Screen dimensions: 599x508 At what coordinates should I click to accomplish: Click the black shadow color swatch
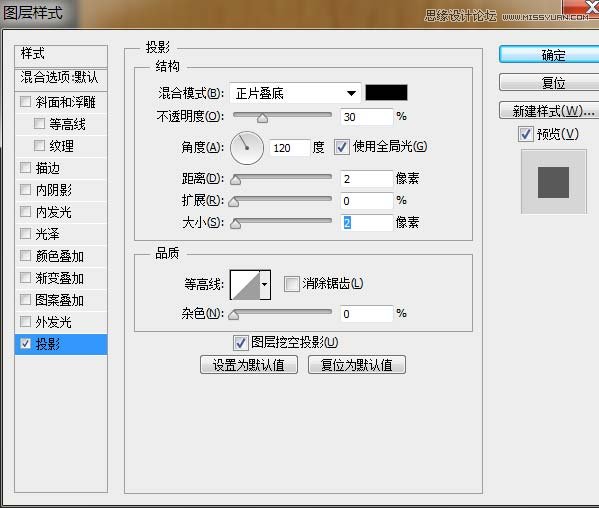[386, 93]
